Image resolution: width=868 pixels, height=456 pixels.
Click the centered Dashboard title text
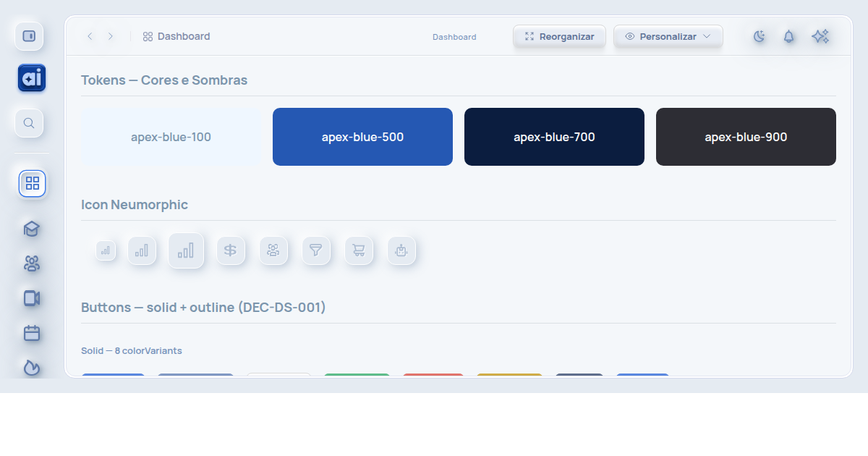click(x=454, y=37)
